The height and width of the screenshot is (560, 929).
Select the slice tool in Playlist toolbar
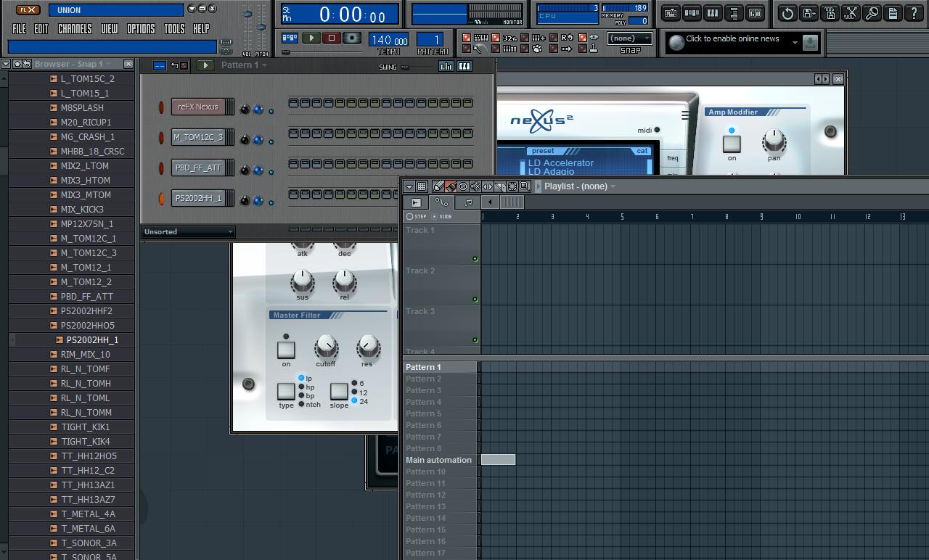(x=500, y=186)
